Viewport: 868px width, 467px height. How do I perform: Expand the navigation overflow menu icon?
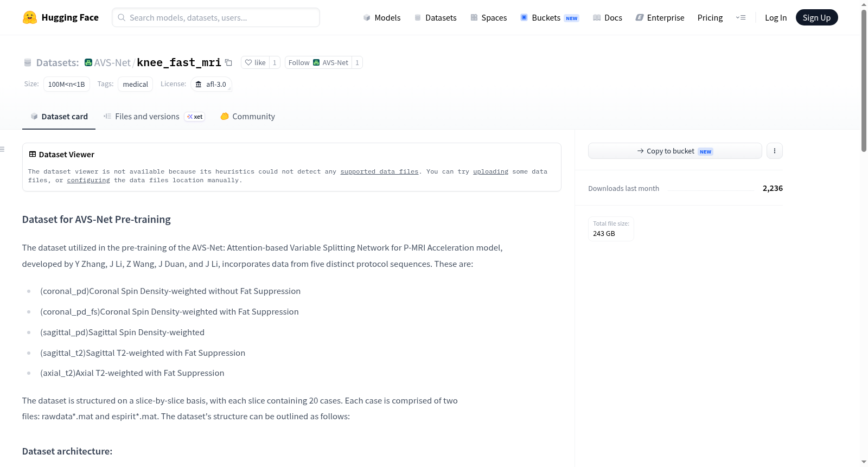[741, 17]
